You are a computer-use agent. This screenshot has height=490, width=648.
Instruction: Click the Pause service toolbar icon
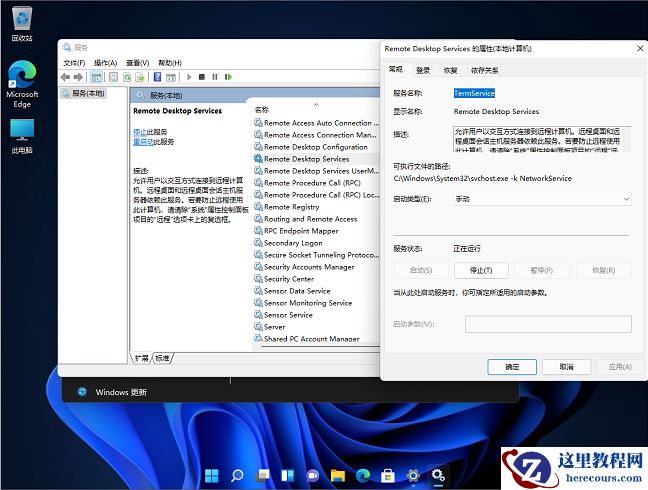214,77
